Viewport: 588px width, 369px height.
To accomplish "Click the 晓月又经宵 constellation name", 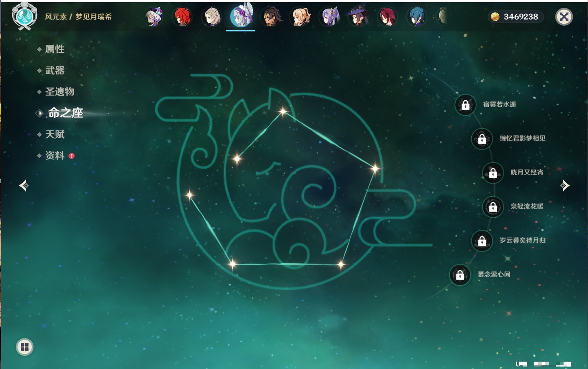I will (527, 172).
